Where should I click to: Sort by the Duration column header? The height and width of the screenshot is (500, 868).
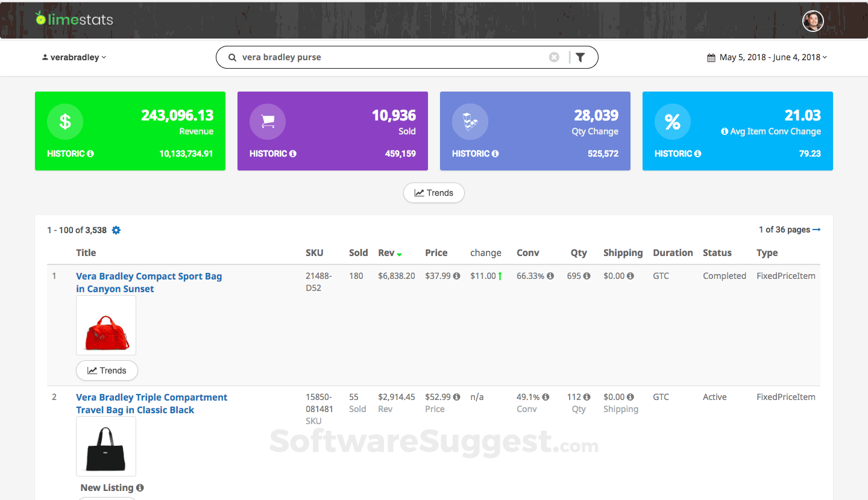point(673,253)
